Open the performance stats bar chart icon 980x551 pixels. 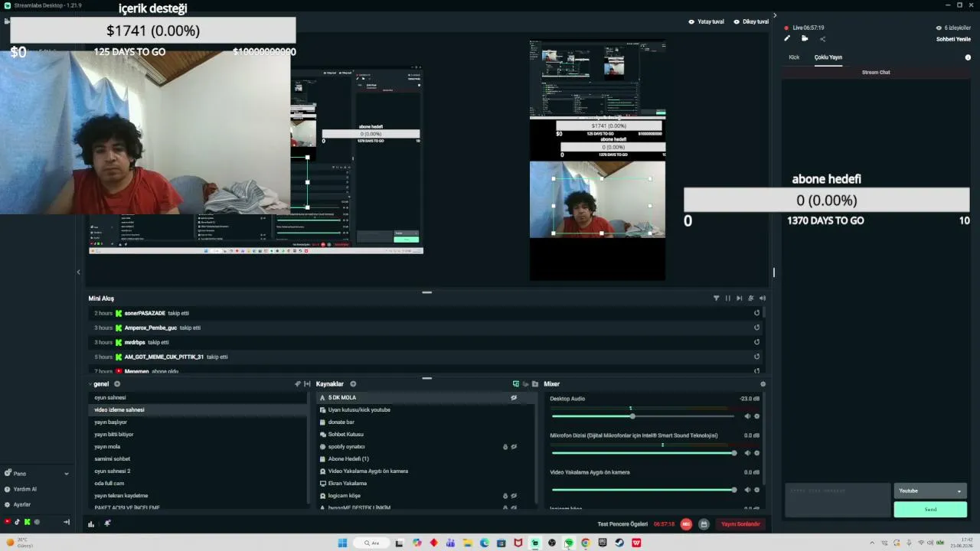(91, 524)
